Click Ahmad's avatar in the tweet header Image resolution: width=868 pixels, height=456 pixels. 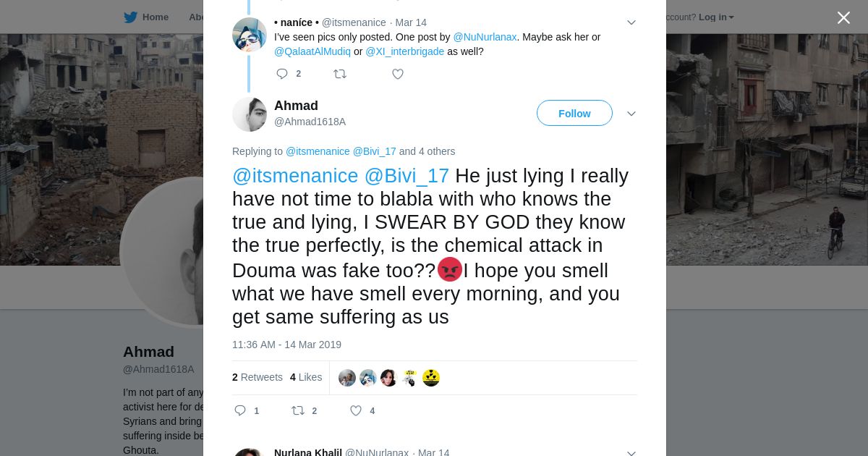point(250,114)
